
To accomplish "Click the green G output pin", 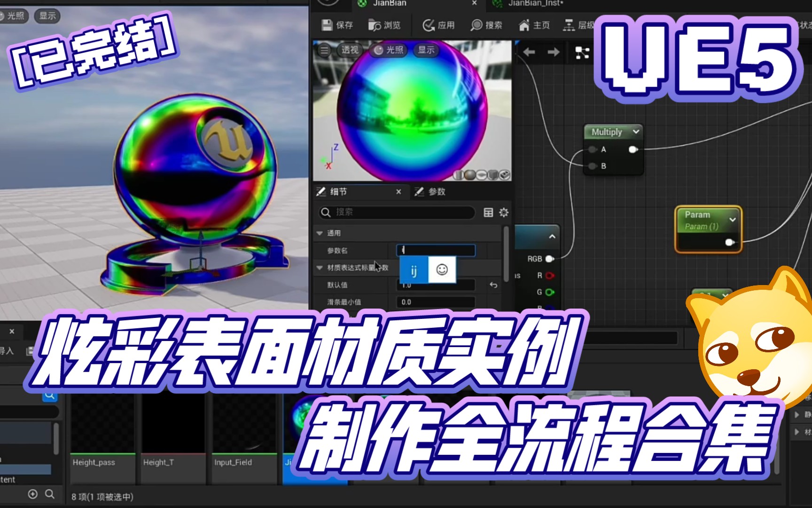I will click(x=549, y=292).
